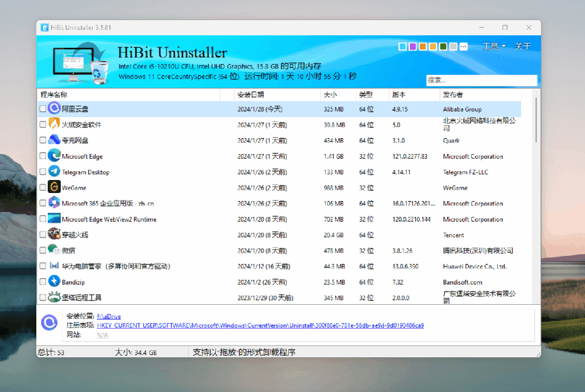Click the program list vertical scrollbar
585x392 pixels.
coord(536,120)
